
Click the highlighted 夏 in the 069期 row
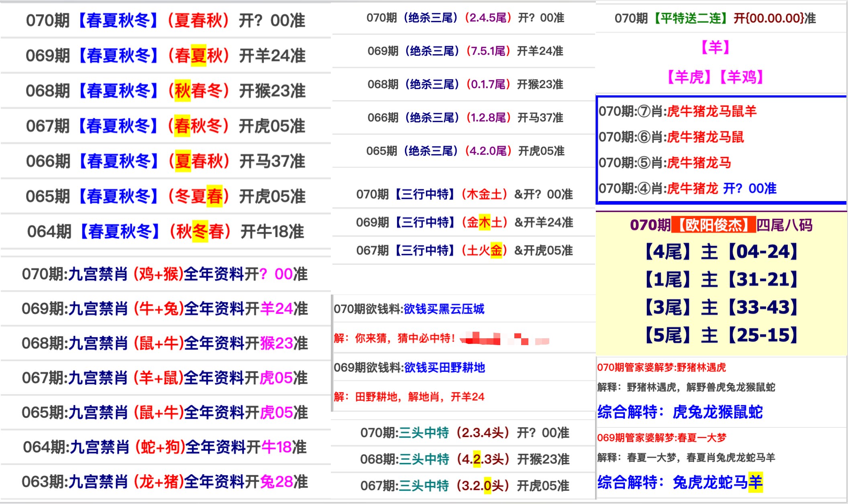(x=198, y=55)
